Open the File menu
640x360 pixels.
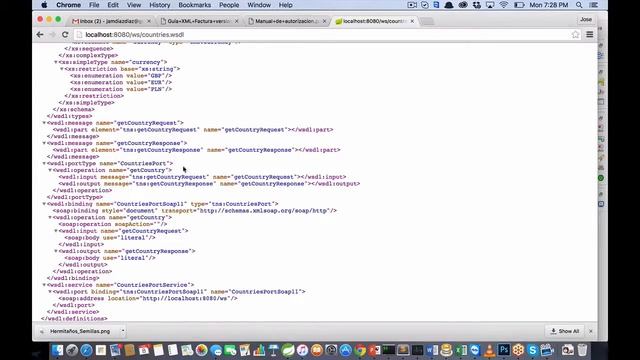[x=94, y=5]
